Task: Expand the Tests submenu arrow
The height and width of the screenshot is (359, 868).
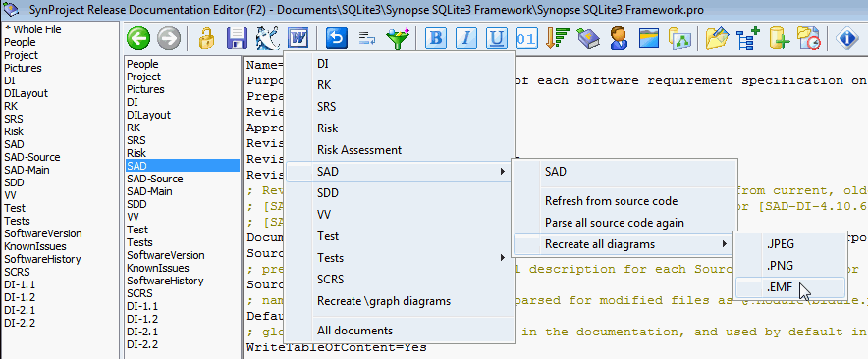Action: point(503,258)
